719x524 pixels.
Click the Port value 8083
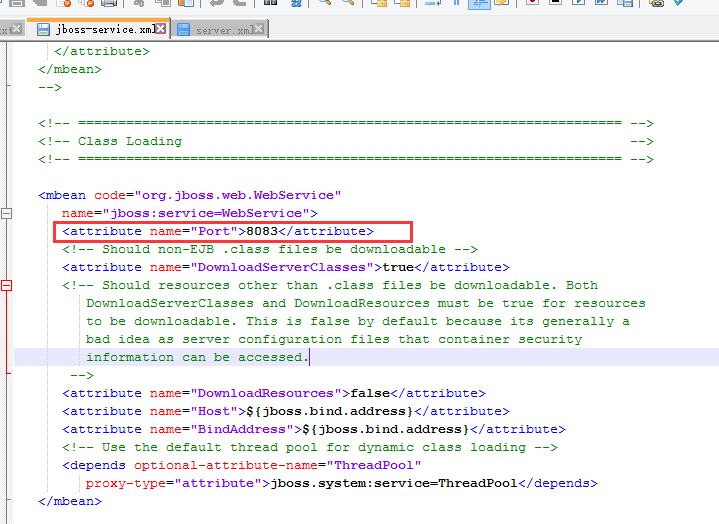point(262,231)
